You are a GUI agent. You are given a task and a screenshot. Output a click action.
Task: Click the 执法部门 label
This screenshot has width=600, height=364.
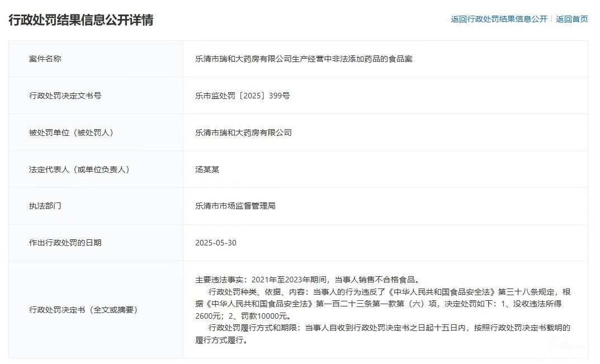(x=45, y=206)
